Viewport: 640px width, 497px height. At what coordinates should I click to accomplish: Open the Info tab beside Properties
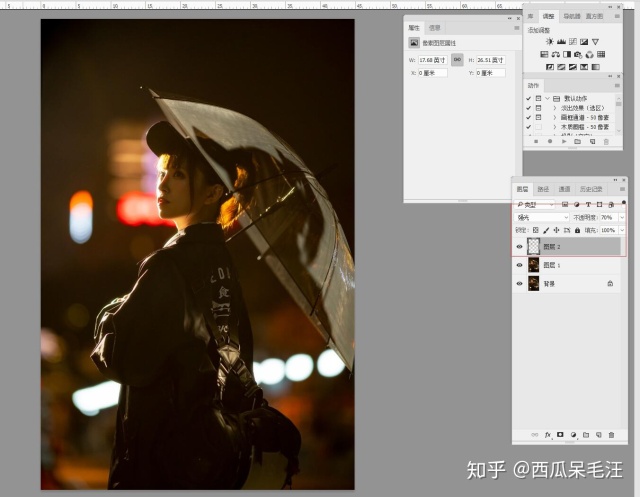click(x=435, y=28)
